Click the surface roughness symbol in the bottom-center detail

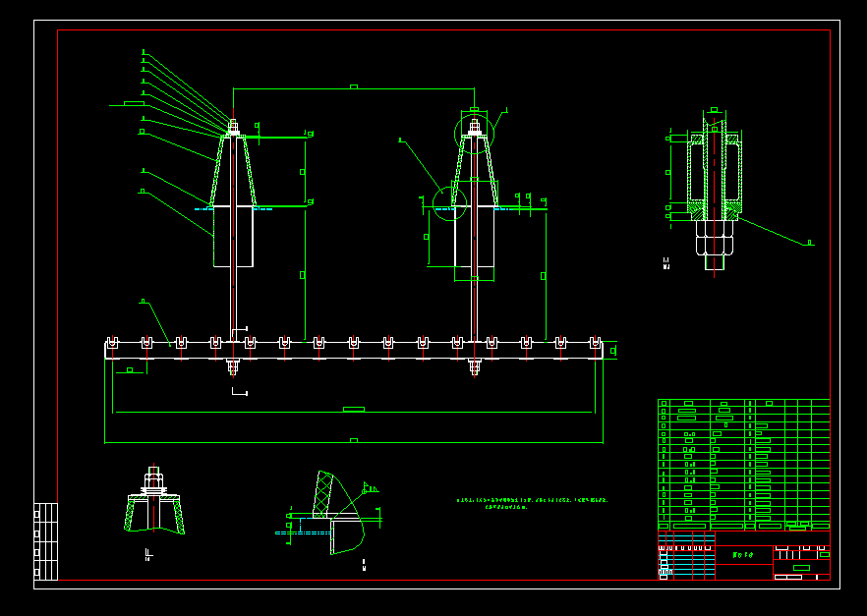pyautogui.click(x=369, y=488)
